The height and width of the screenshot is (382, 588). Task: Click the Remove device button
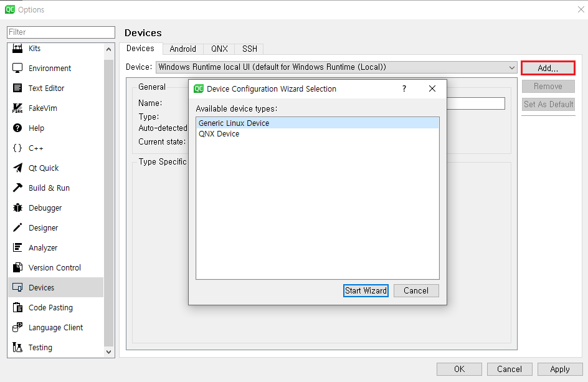coord(548,86)
